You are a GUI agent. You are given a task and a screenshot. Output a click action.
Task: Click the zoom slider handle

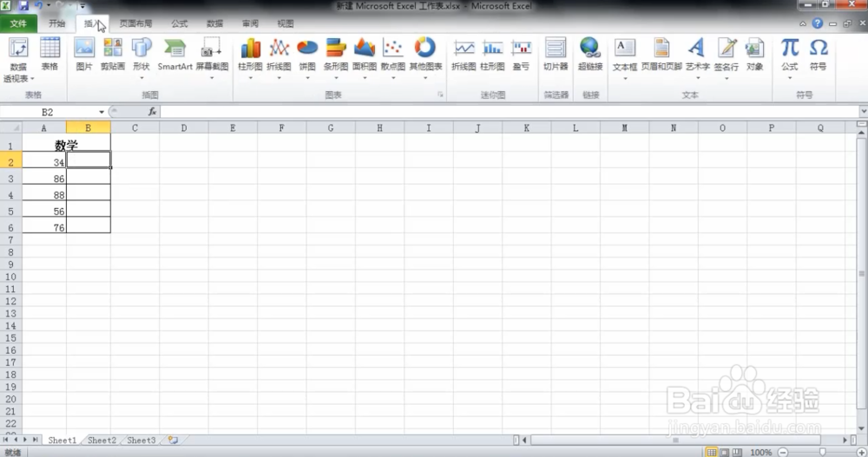click(x=823, y=453)
